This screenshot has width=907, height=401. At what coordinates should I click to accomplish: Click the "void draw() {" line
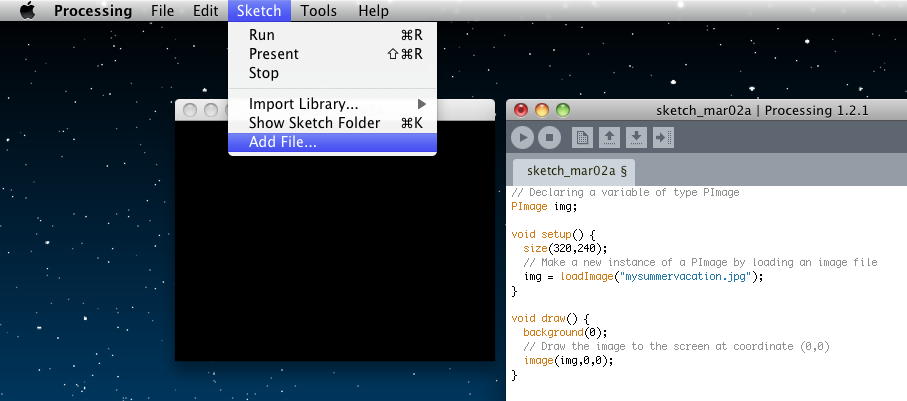point(550,318)
